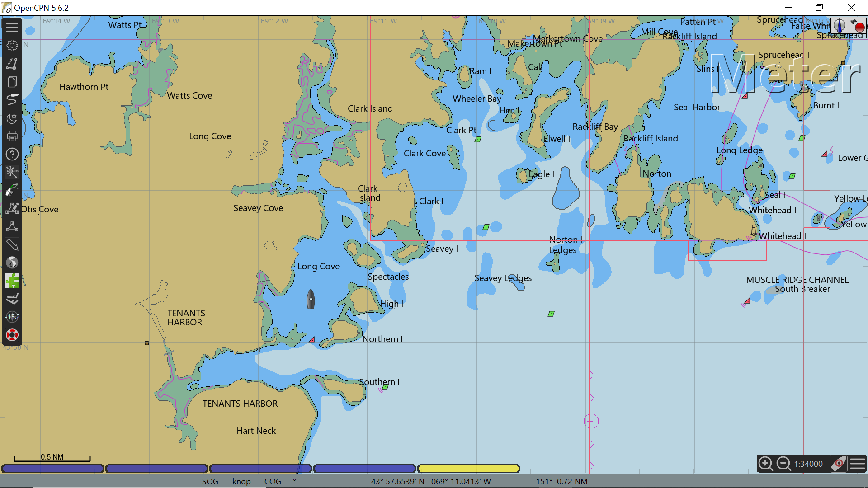Open the main hamburger menu on the toolbar
The image size is (868, 488).
click(x=12, y=28)
